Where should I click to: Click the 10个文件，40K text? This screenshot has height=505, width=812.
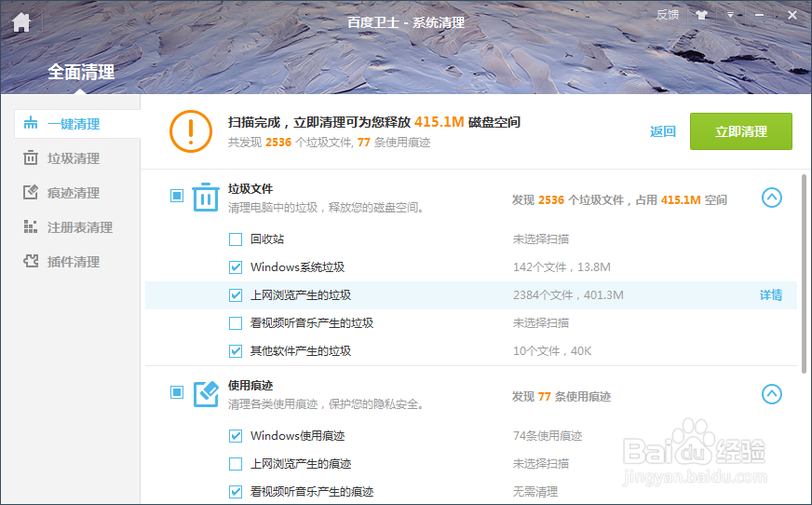552,351
